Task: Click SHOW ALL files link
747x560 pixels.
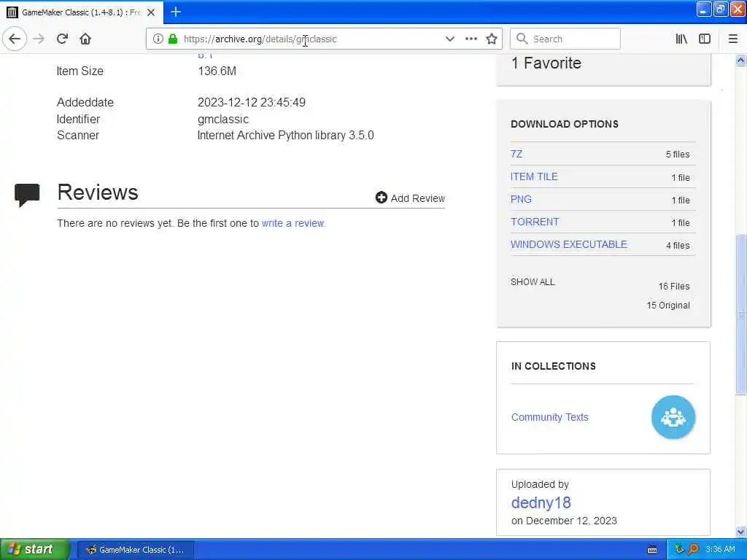Action: (x=533, y=282)
